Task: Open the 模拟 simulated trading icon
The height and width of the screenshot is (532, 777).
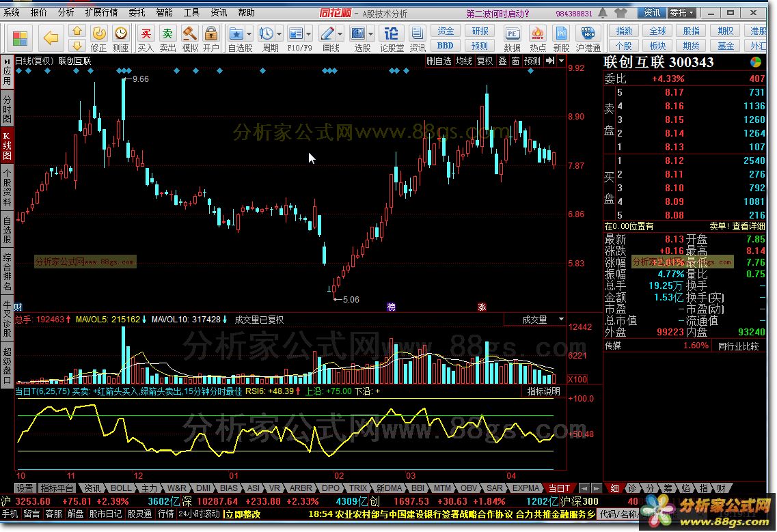Action: coord(190,39)
